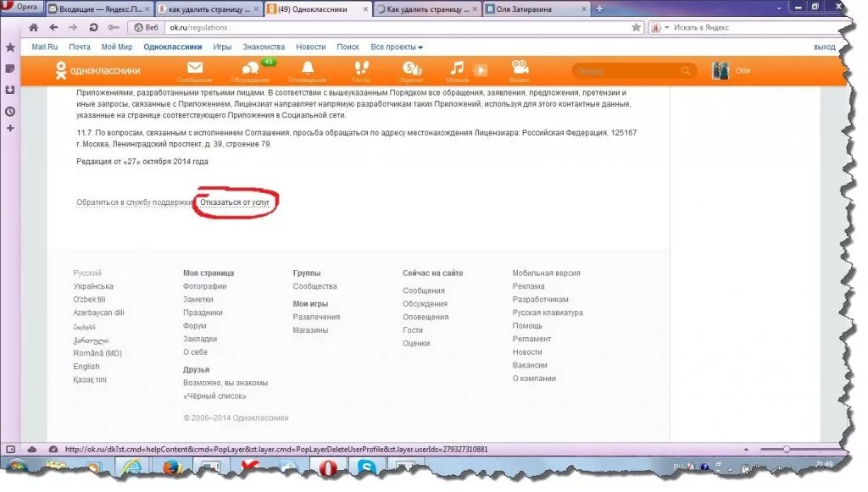Click the key password manager icon
The height and width of the screenshot is (492, 868).
(x=114, y=27)
